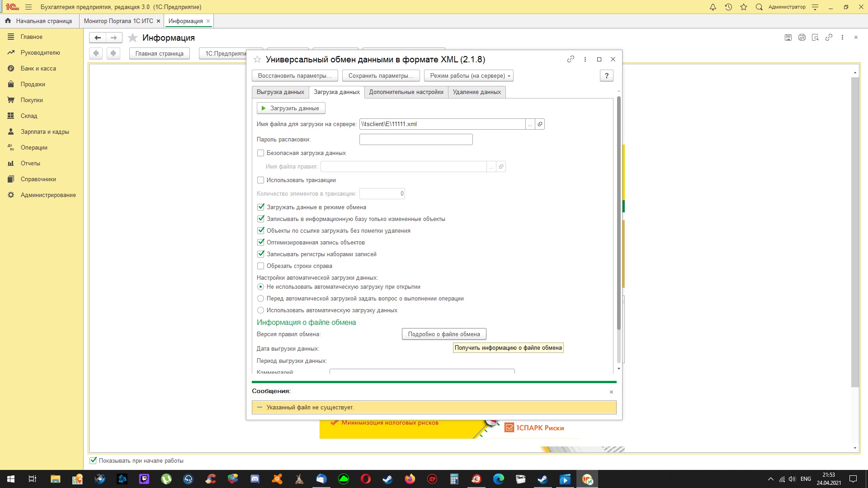The width and height of the screenshot is (868, 488).
Task: Click into the load file name field
Action: click(443, 124)
